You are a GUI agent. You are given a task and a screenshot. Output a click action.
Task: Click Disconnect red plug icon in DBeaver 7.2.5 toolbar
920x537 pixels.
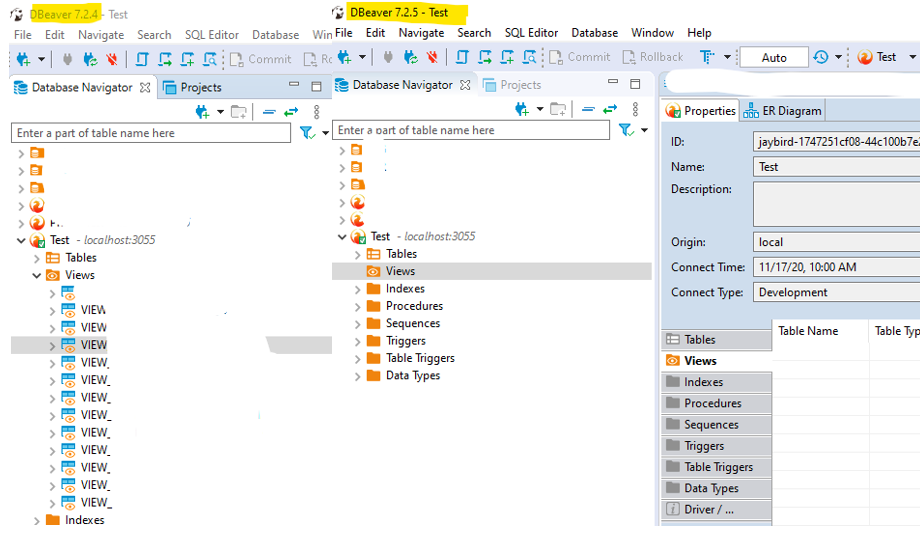(x=432, y=57)
